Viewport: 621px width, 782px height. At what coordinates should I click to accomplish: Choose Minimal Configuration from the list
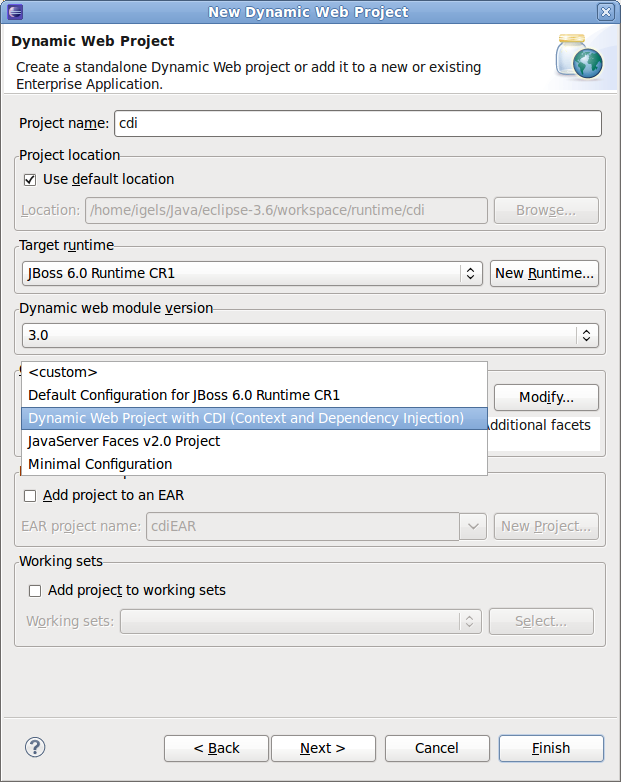coord(254,464)
